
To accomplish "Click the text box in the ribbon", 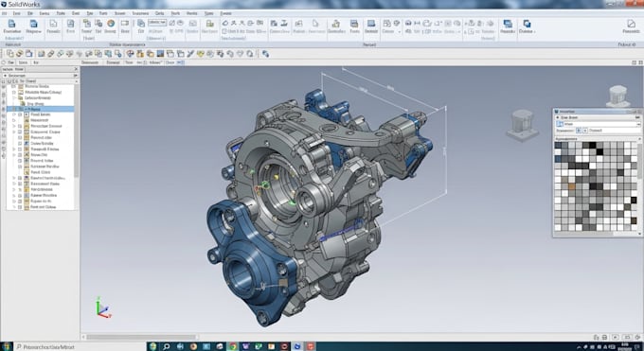I will pyautogui.click(x=157, y=23).
